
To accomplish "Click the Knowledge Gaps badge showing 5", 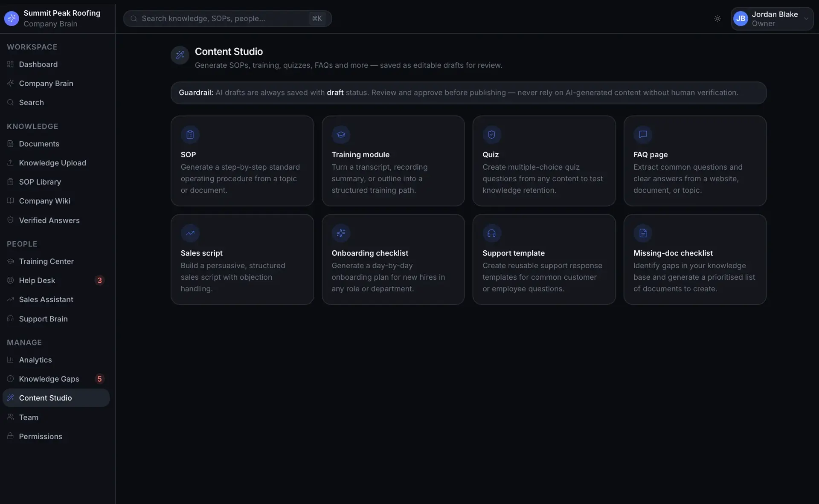I will (x=99, y=379).
